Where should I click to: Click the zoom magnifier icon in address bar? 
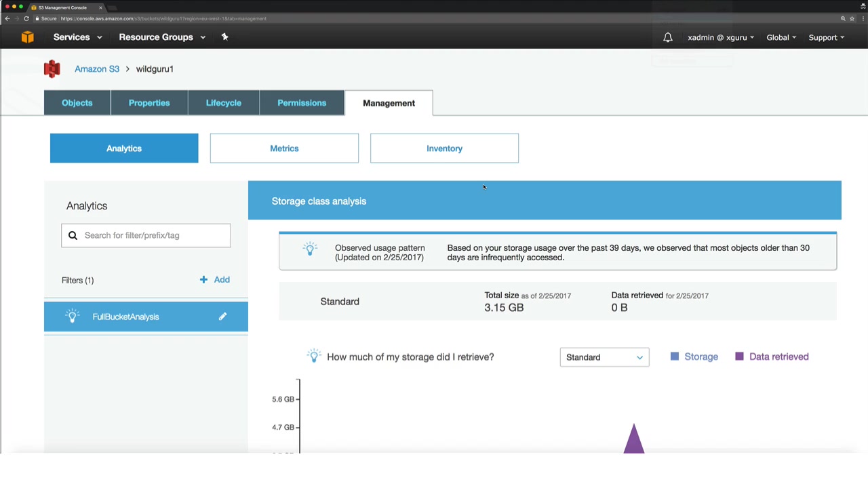point(843,18)
